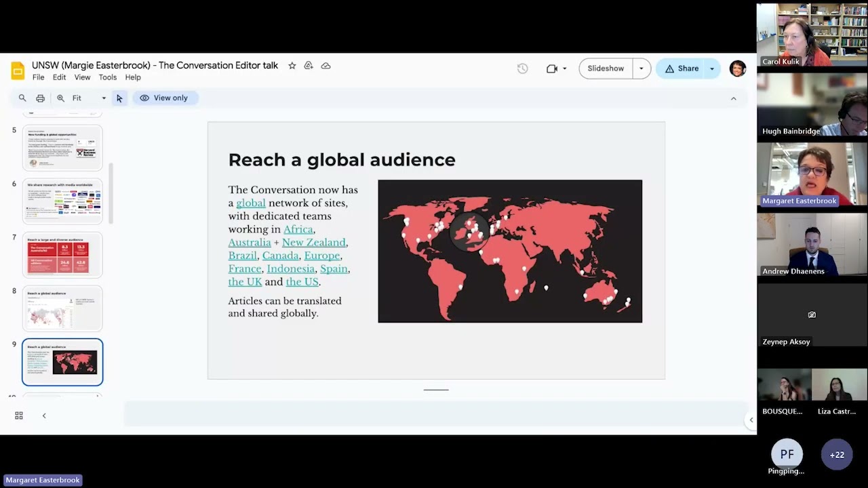This screenshot has height=488, width=868.
Task: Select the cursor pointer tool
Action: tap(119, 98)
